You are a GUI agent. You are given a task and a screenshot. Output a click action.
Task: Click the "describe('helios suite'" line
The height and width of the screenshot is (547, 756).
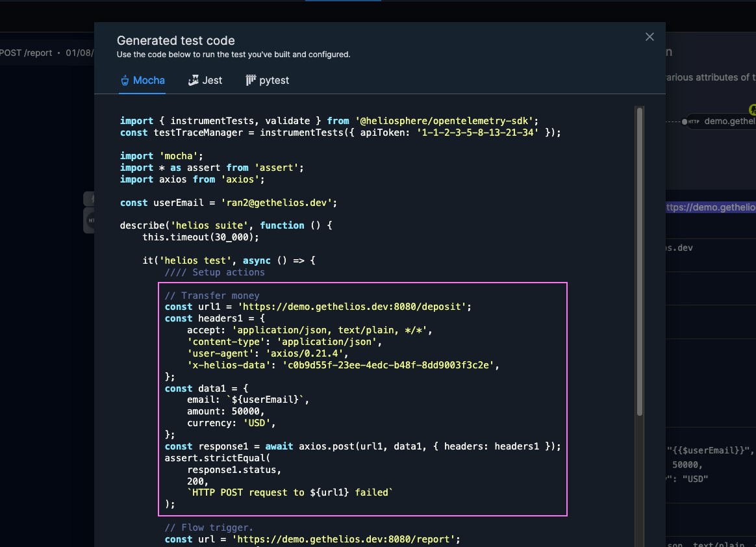click(226, 225)
